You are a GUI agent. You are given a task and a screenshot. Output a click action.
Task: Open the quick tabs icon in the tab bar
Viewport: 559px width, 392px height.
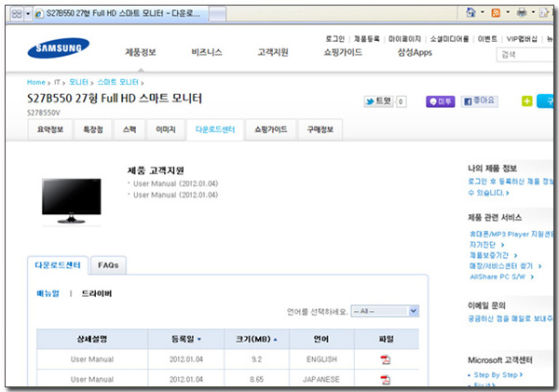tap(17, 14)
